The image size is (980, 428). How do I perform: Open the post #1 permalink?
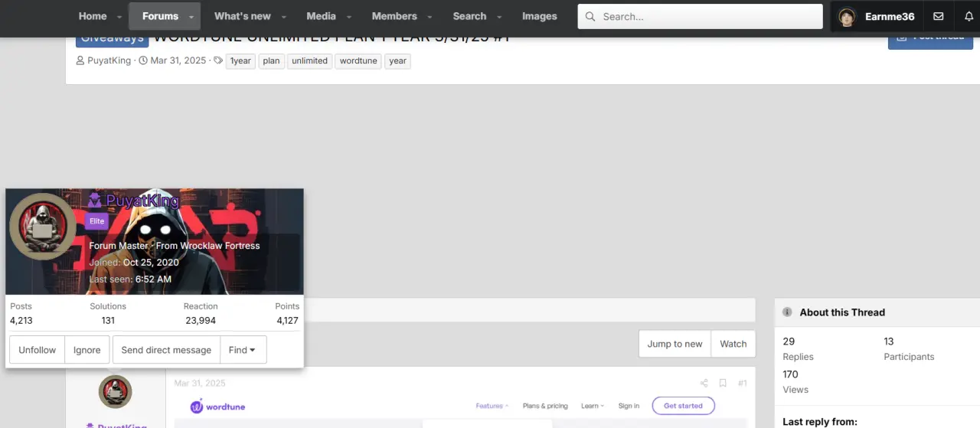pyautogui.click(x=742, y=383)
